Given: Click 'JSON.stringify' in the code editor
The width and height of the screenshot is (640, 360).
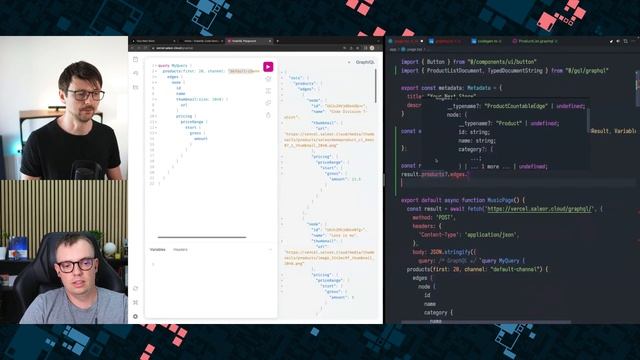Looking at the screenshot, I should [x=450, y=252].
